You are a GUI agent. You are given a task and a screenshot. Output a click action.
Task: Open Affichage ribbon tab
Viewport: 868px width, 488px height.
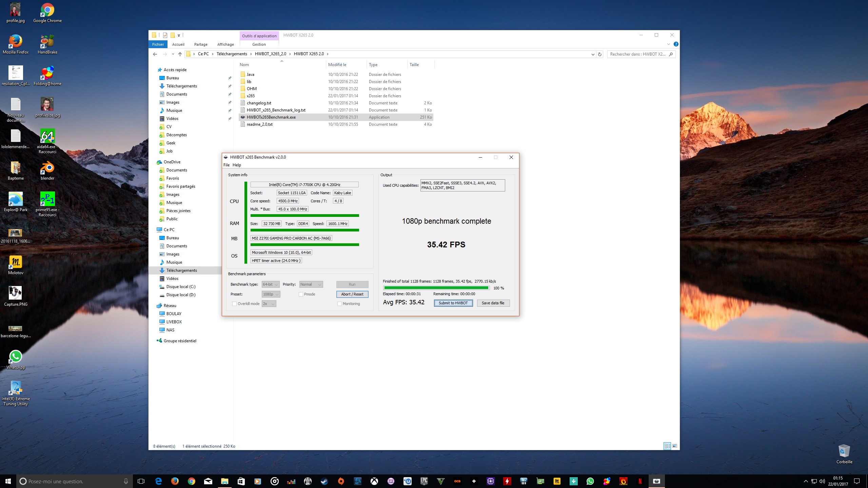(225, 44)
